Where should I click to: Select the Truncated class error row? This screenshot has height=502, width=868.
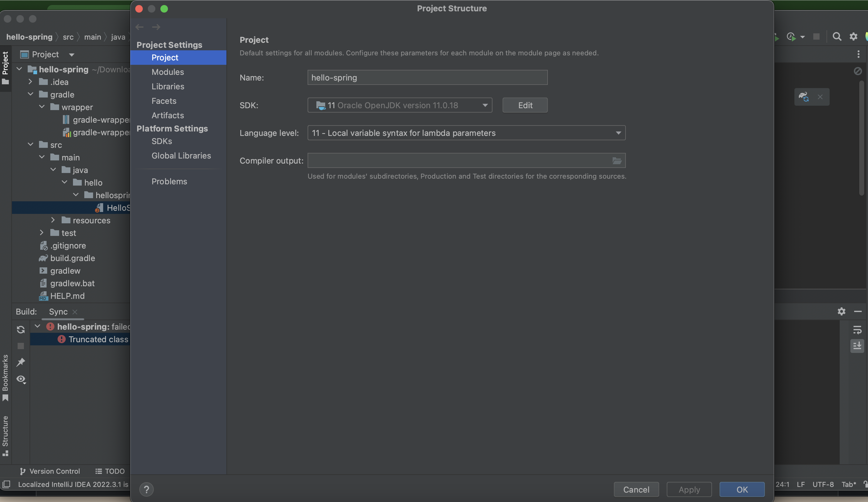coord(80,339)
